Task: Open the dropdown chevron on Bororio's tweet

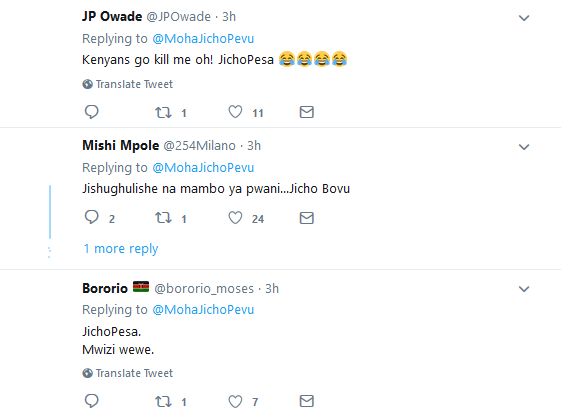Action: coord(524,289)
